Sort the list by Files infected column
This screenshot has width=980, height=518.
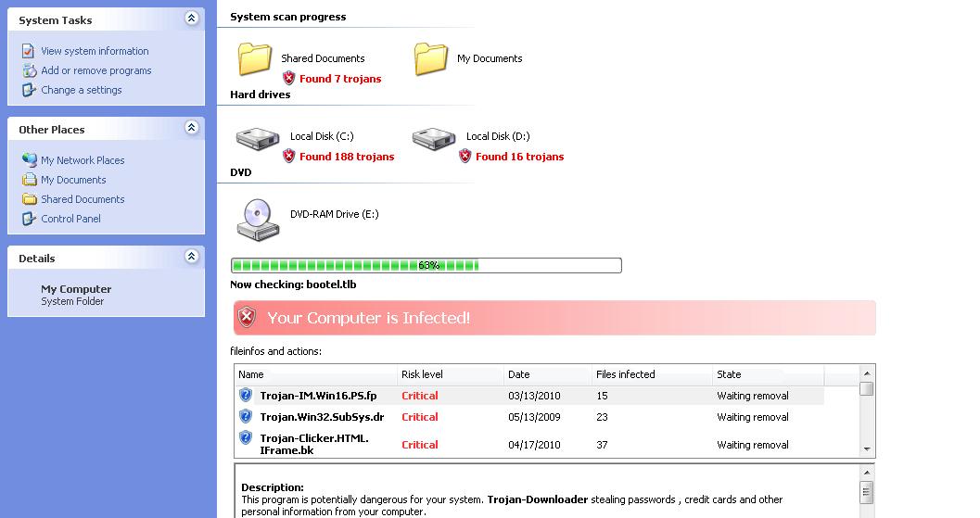click(625, 374)
